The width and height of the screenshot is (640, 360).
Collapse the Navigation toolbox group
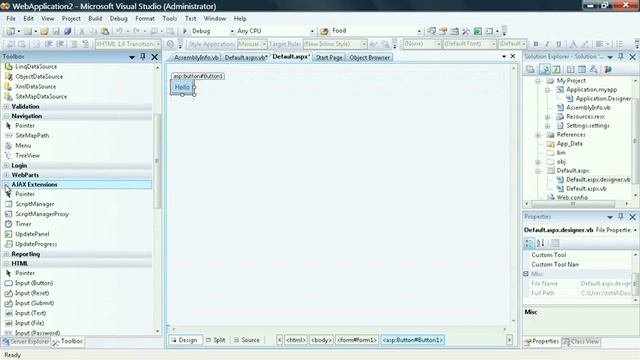7,116
